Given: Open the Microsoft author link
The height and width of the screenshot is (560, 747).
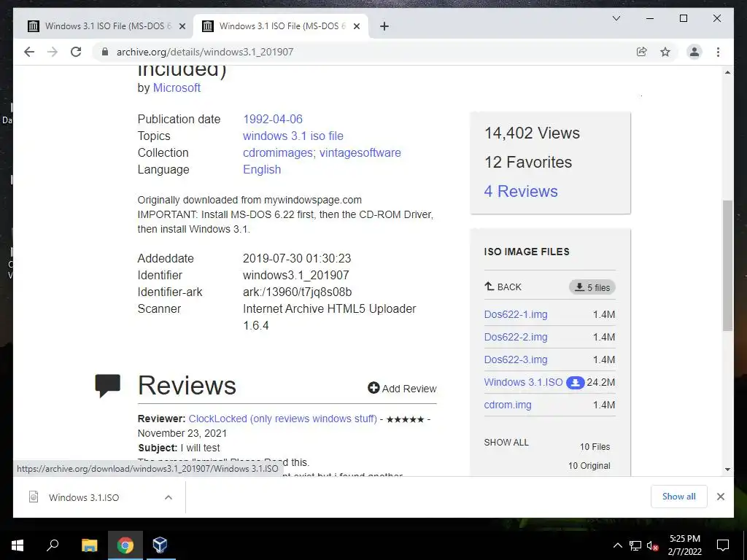Looking at the screenshot, I should (177, 87).
